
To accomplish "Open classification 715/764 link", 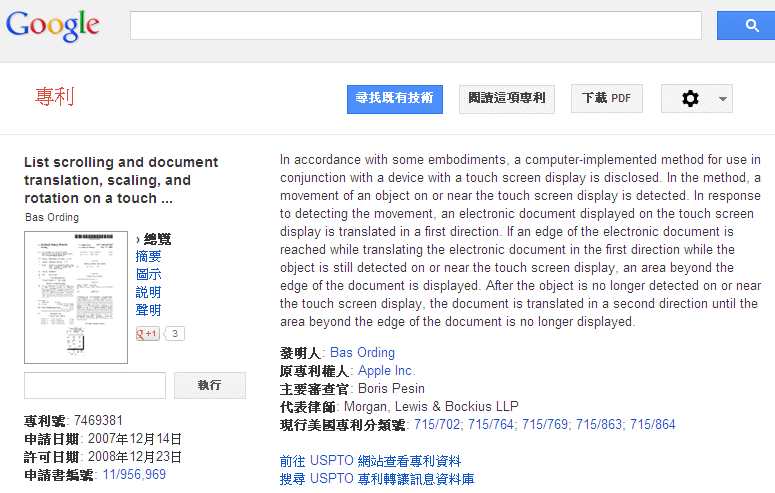I will (x=491, y=424).
